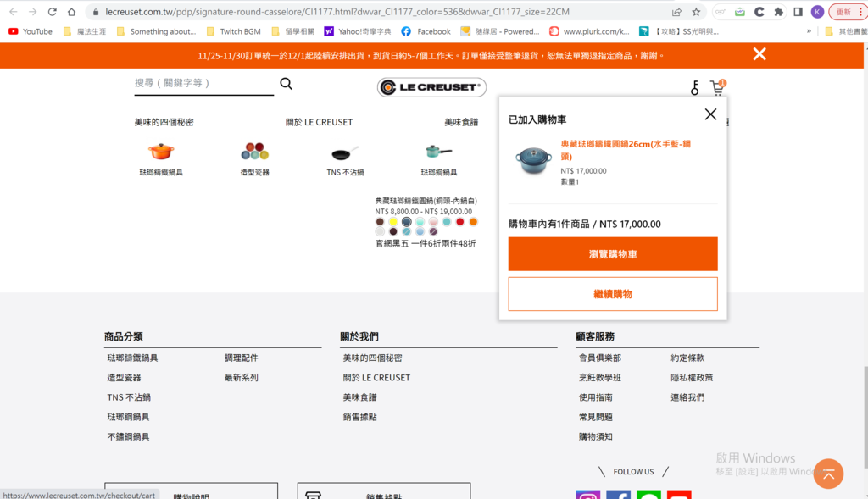Select the TNS 不沾鍋 pan category
Screen dimensions: 868x499
coord(346,160)
